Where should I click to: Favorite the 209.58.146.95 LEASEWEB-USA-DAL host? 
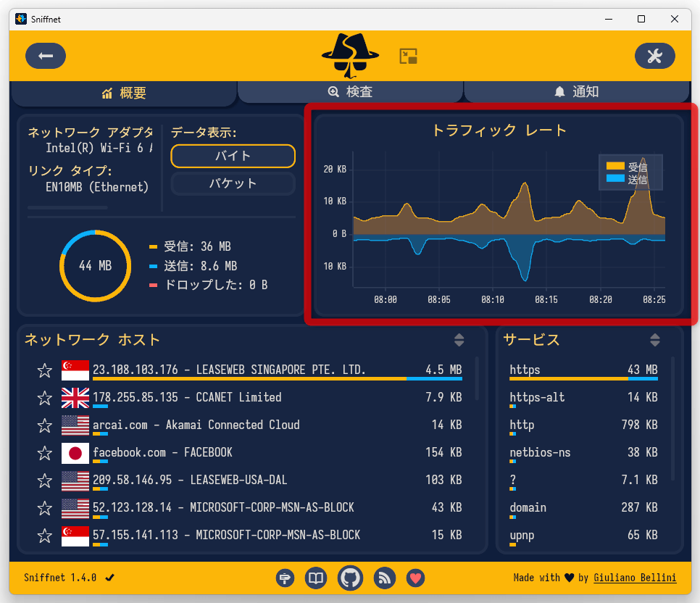tap(45, 481)
